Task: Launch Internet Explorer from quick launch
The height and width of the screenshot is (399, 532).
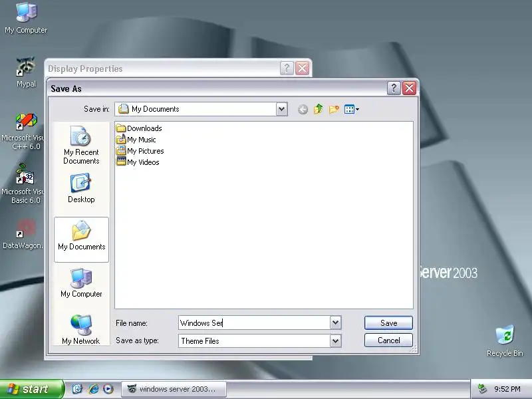Action: (x=93, y=388)
